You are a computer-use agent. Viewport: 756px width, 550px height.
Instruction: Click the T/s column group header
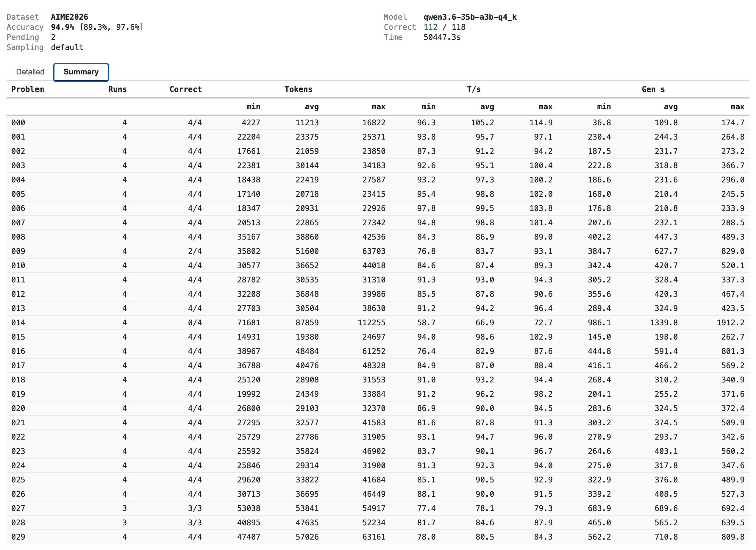click(474, 89)
